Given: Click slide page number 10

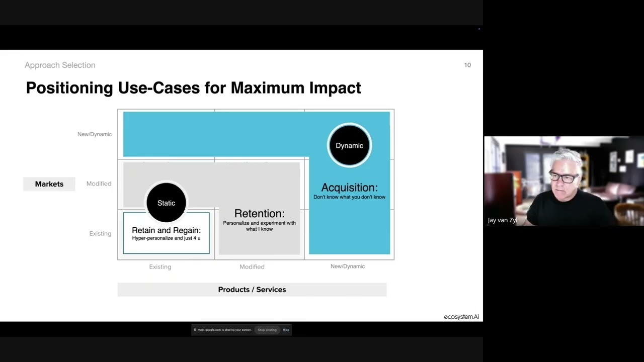Looking at the screenshot, I should point(467,65).
